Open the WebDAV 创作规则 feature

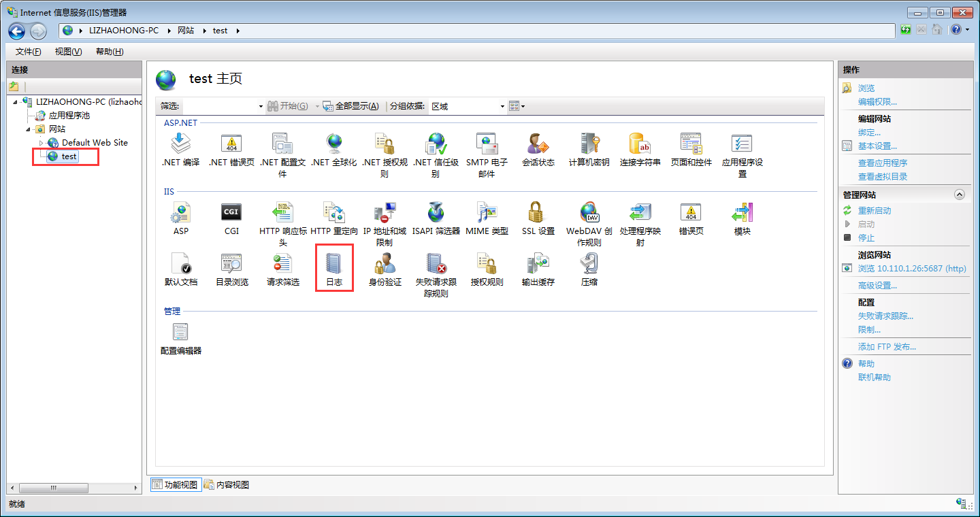pos(589,224)
